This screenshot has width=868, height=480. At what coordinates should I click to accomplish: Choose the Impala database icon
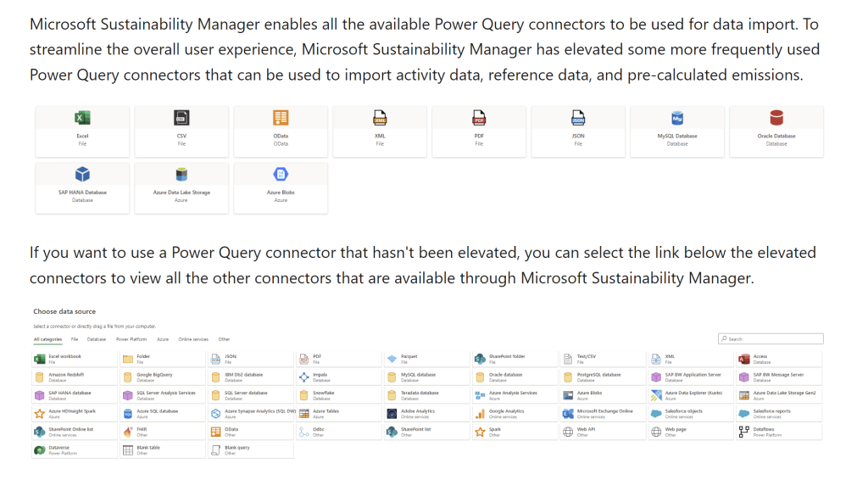303,377
